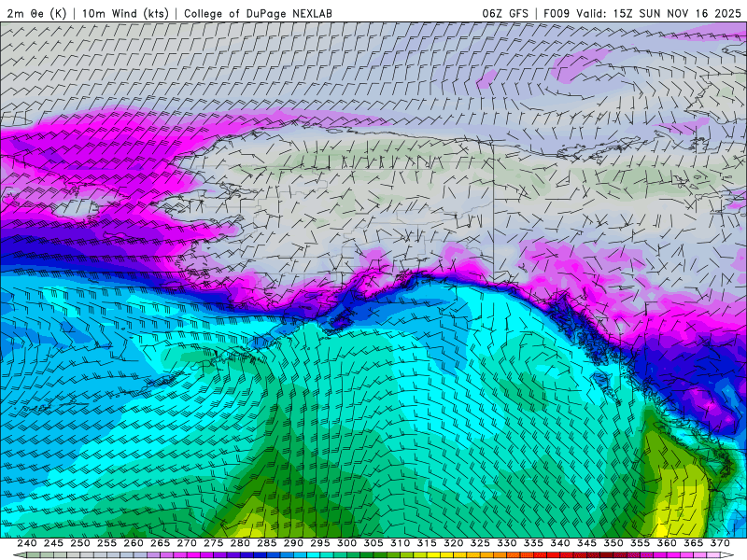The width and height of the screenshot is (747, 560).
Task: Click the 300 color scale label
Action: 346,543
